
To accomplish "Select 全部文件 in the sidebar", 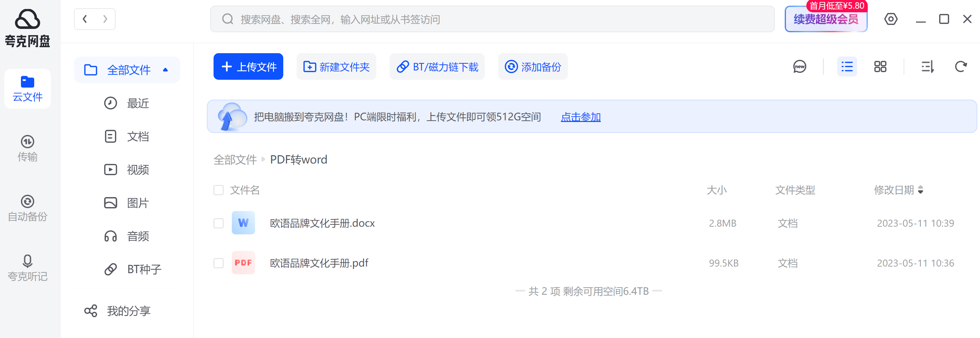I will pos(127,70).
